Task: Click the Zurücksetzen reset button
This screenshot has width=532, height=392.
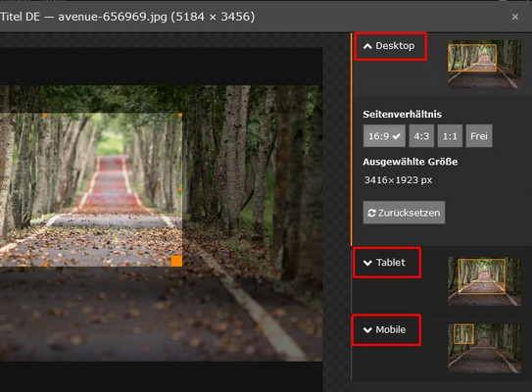Action: (404, 213)
